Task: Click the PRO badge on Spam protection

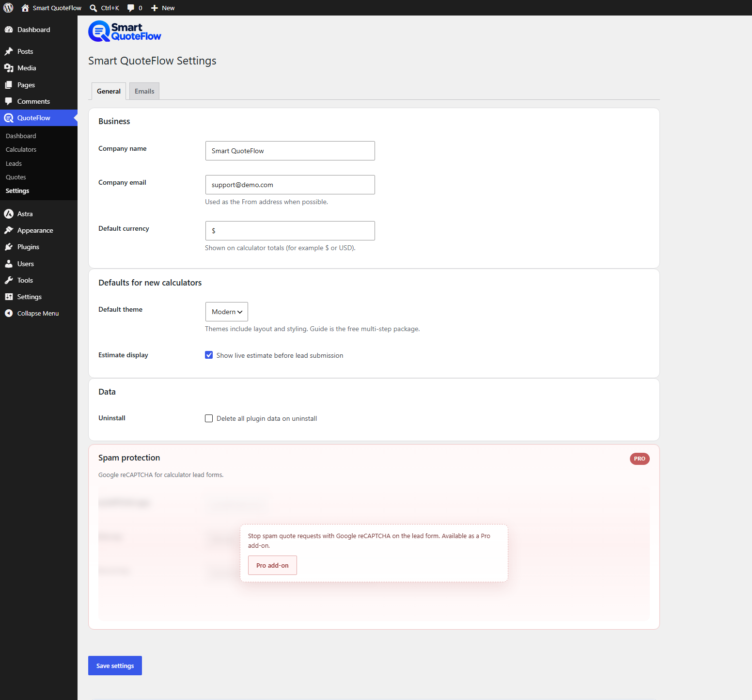Action: click(640, 459)
